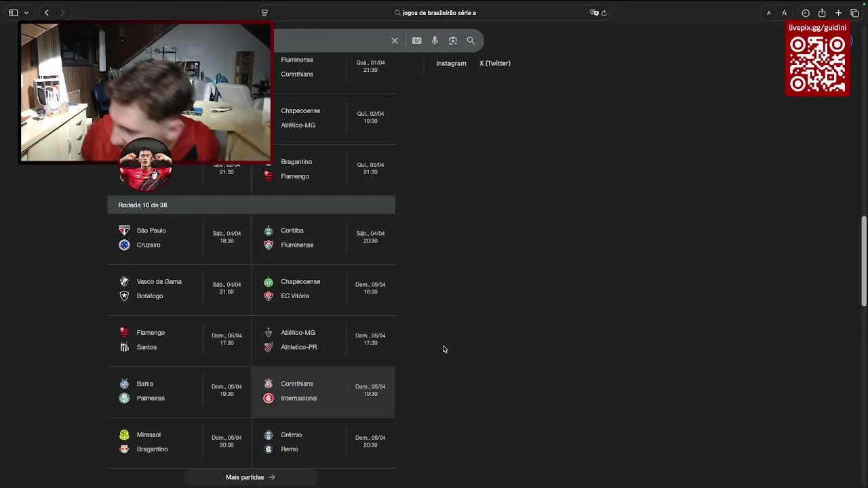Select the EC Vitória team name

(x=295, y=296)
